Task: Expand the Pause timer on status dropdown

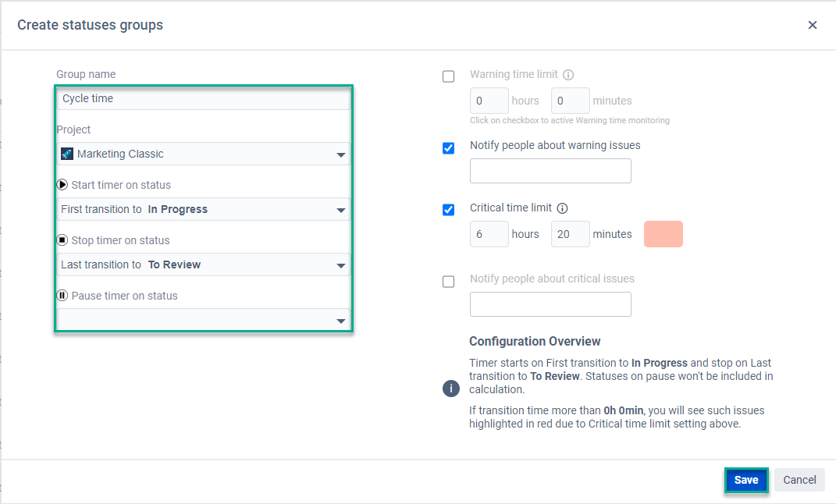Action: (203, 320)
